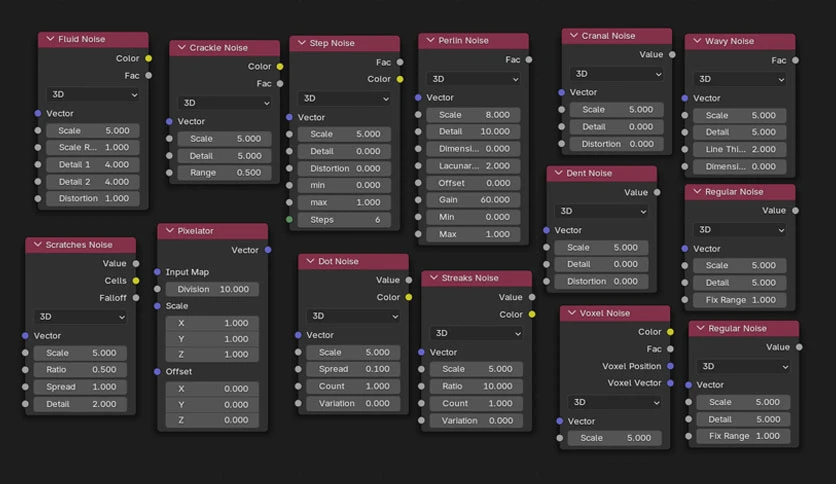Click the Scale R... field in Fluid Noise
836x484 pixels.
[x=93, y=147]
